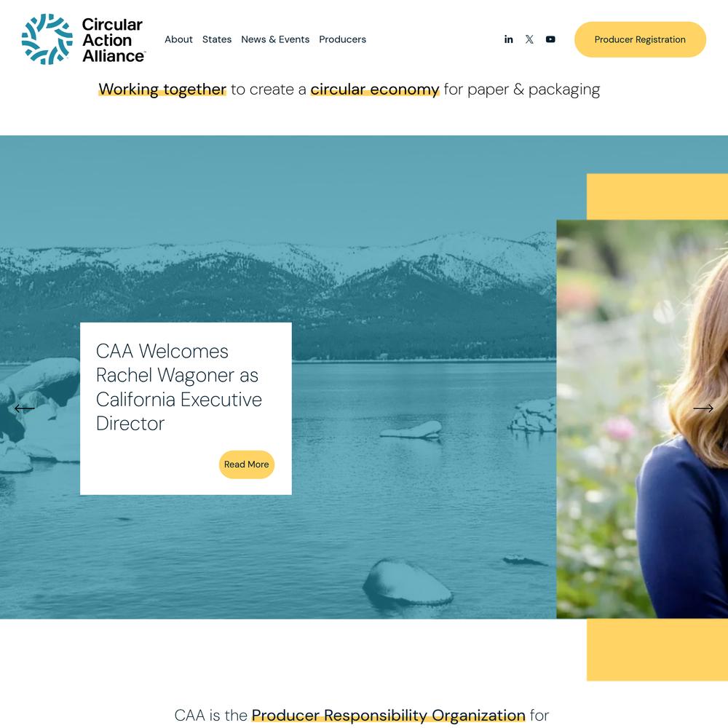
Task: Go to previous slide with left arrow
Action: pyautogui.click(x=24, y=408)
